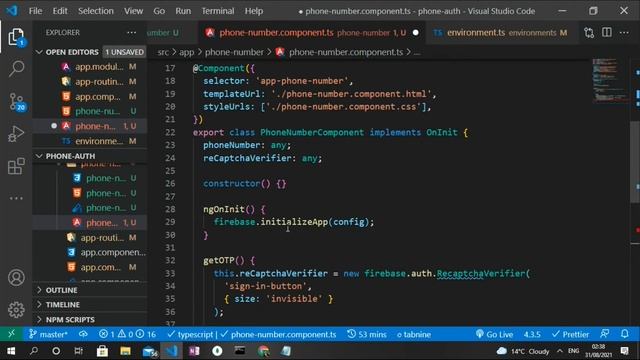
Task: Click the tabnine status bar item
Action: pos(414,334)
